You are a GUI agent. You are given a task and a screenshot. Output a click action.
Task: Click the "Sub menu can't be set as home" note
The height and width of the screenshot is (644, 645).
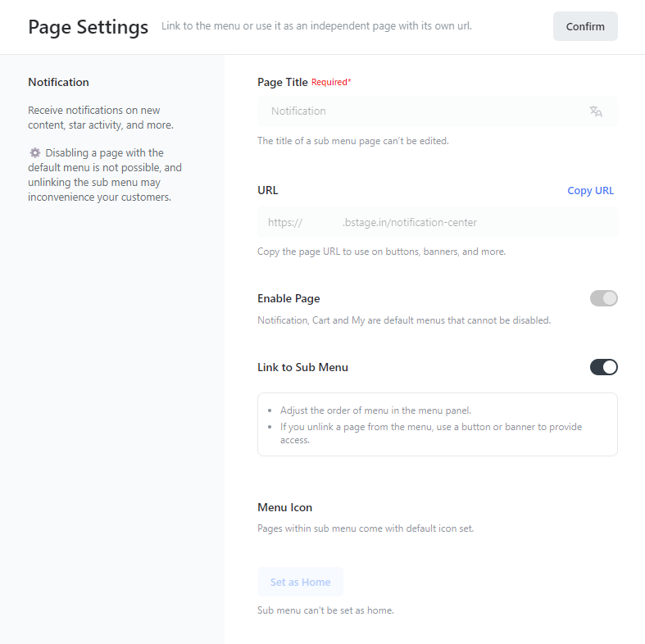tap(325, 610)
